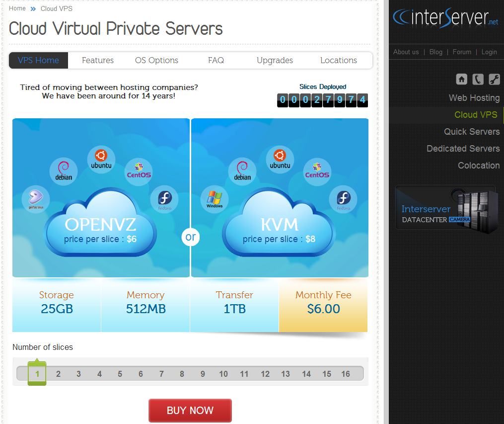
Task: Switch to the Features tab
Action: [x=98, y=61]
